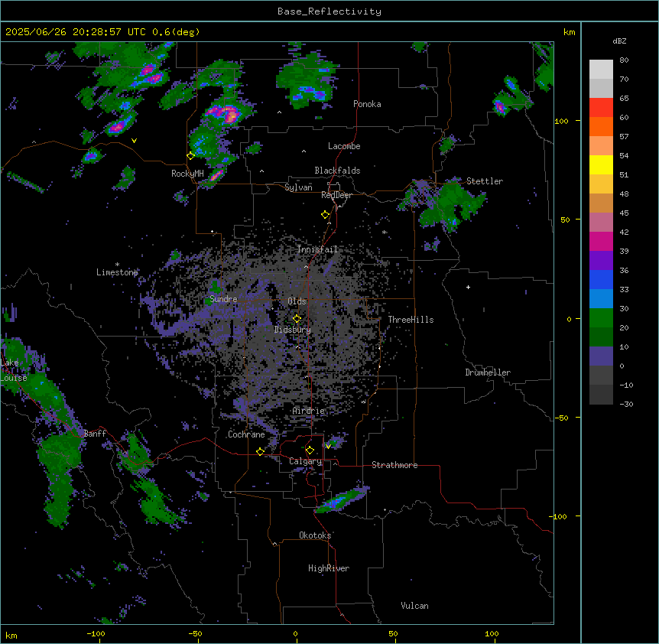Click the 45 value in the dBZ legend
The width and height of the screenshot is (659, 644).
pyautogui.click(x=624, y=213)
